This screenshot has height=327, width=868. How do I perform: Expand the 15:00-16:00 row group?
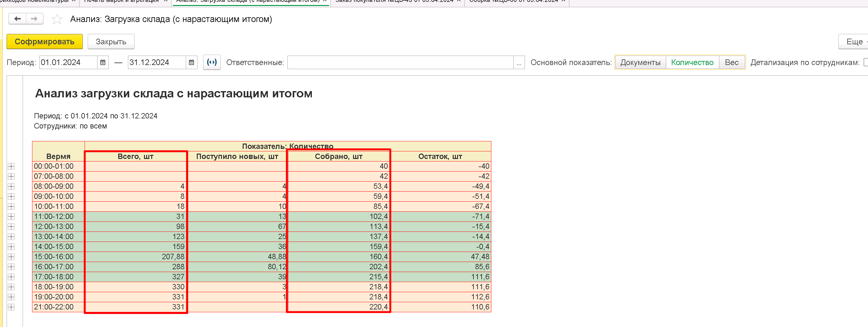tap(11, 257)
